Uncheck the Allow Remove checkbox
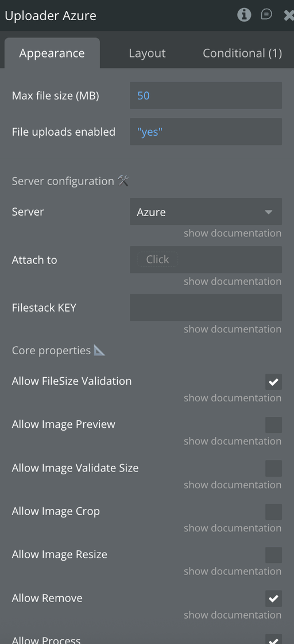The height and width of the screenshot is (644, 294). point(273,599)
